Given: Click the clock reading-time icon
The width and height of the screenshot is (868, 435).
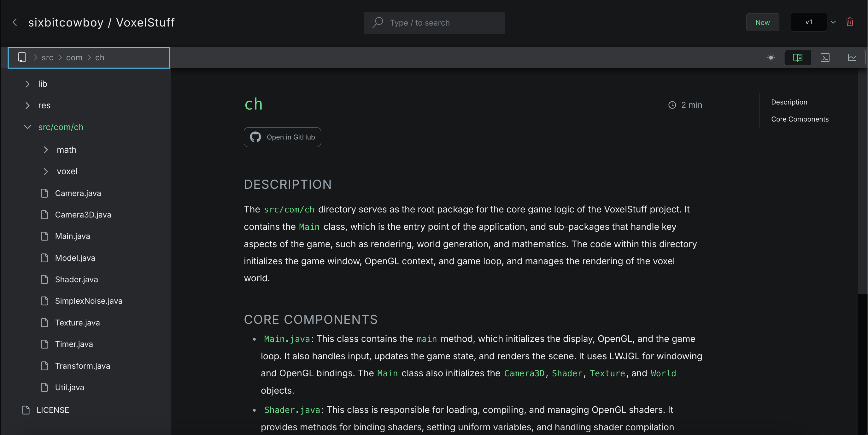Looking at the screenshot, I should point(672,105).
